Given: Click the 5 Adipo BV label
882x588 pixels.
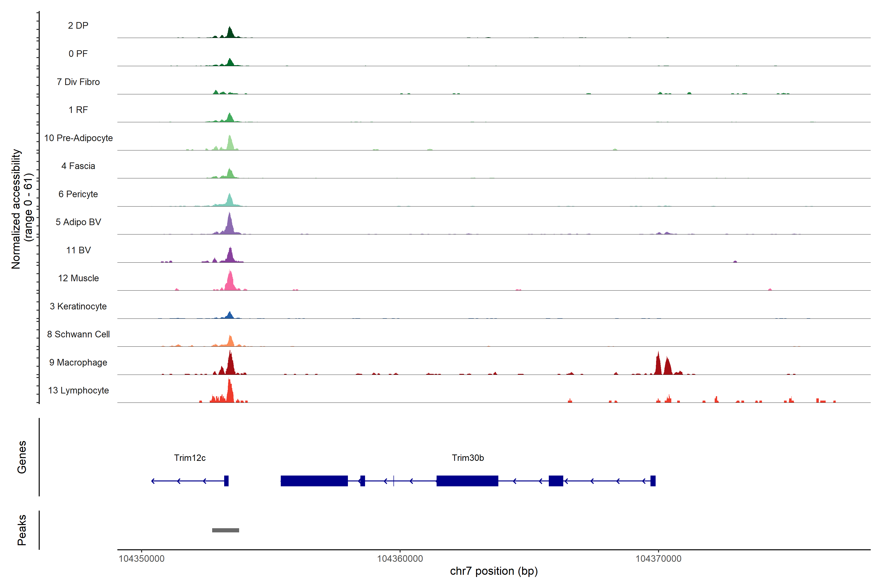Looking at the screenshot, I should 78,222.
